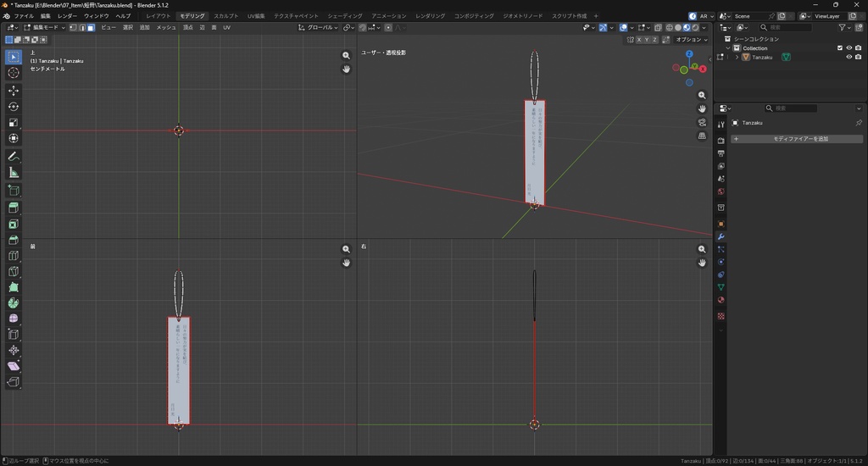
Task: Select the Transform tool
Action: point(14,138)
